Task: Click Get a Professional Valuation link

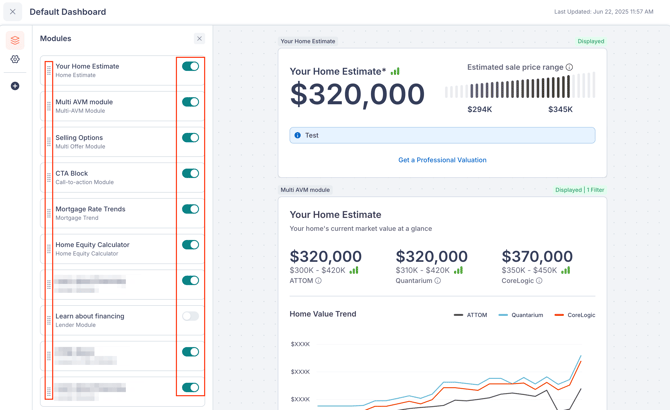Action: [442, 160]
